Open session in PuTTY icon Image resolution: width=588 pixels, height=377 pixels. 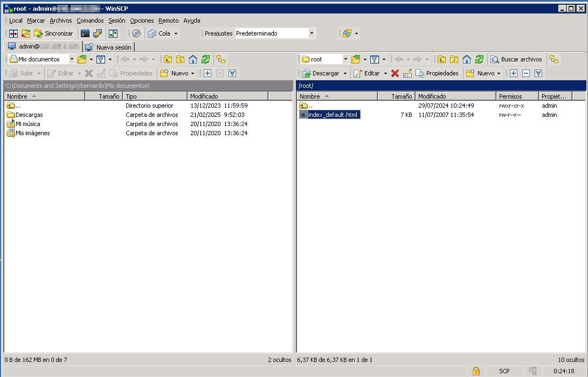[98, 33]
